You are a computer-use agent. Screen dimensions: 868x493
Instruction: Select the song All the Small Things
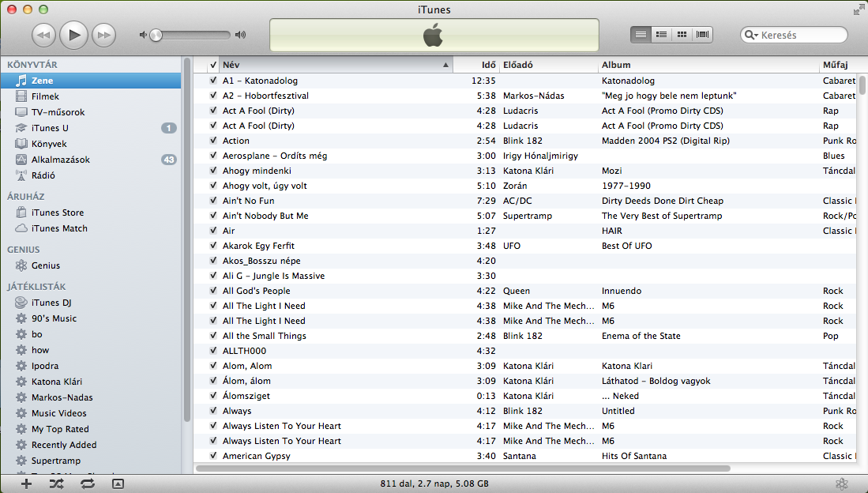[264, 336]
